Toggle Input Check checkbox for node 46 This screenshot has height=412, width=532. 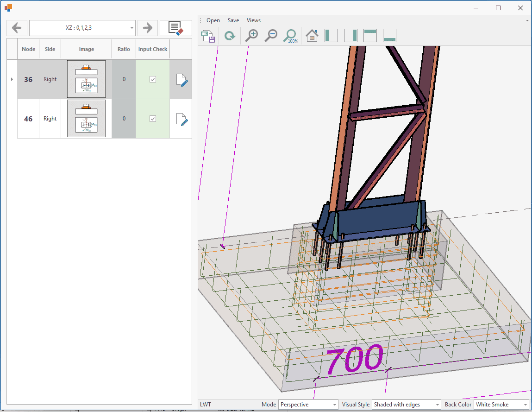[152, 119]
